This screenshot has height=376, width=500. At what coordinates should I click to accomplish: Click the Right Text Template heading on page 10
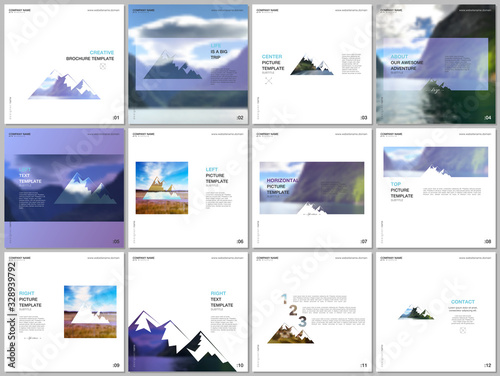pos(222,299)
